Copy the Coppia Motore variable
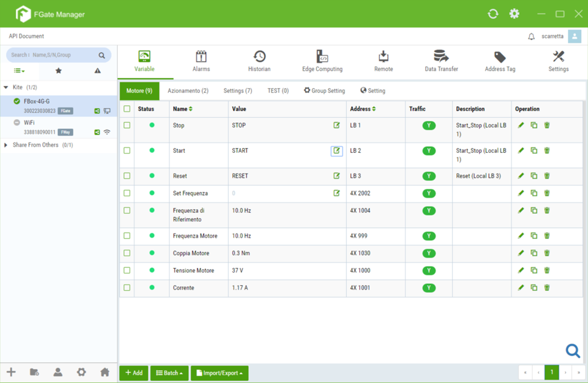 click(x=534, y=253)
